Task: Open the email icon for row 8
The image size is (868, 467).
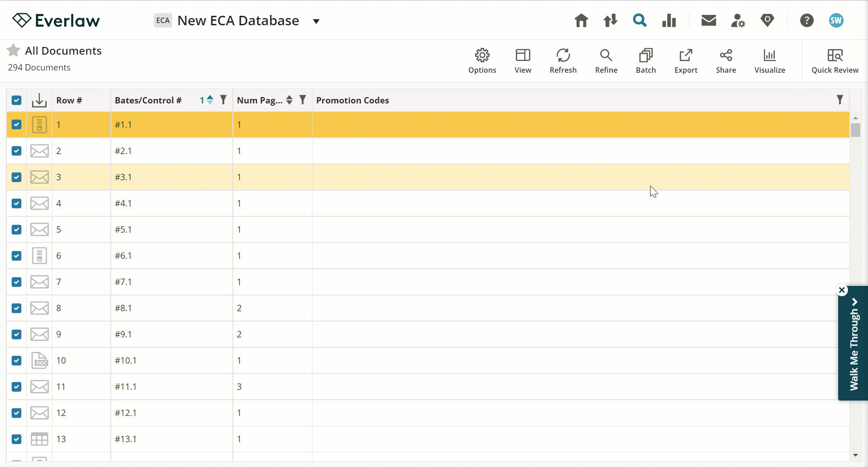Action: [39, 308]
